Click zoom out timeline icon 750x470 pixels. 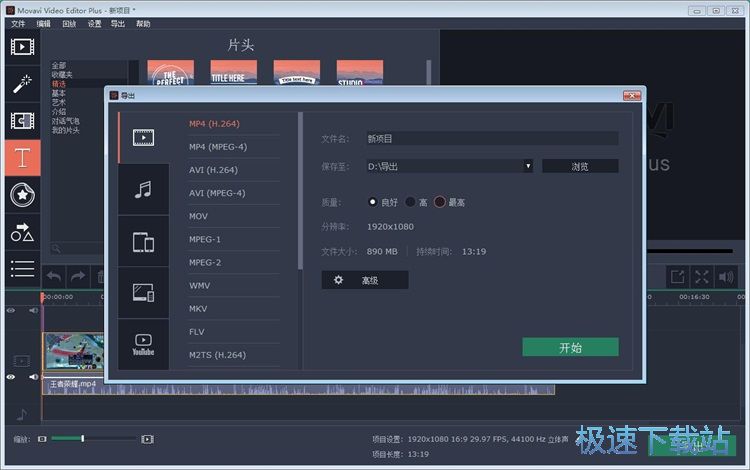42,439
